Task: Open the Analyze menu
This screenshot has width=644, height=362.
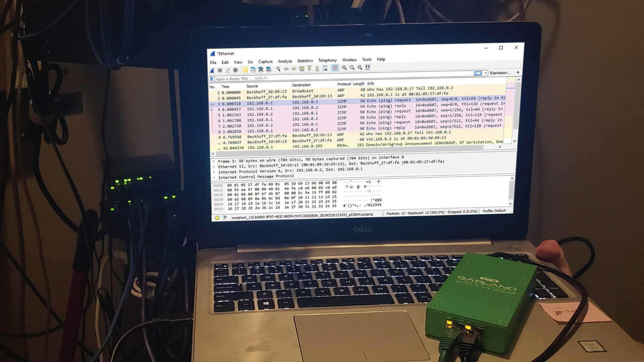Action: pos(285,61)
